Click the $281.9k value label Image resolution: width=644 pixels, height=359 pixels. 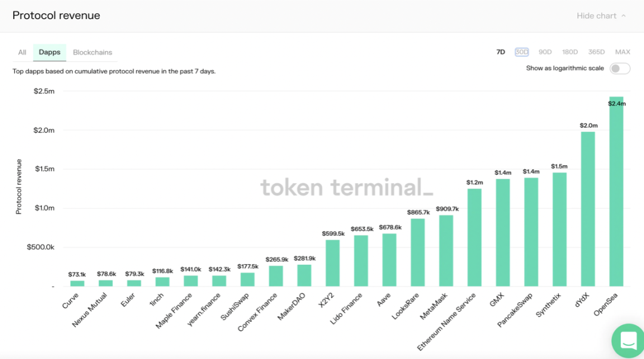(305, 258)
